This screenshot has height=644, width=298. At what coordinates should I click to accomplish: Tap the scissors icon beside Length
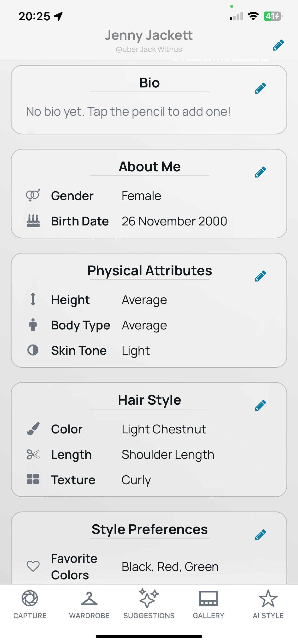click(x=33, y=454)
